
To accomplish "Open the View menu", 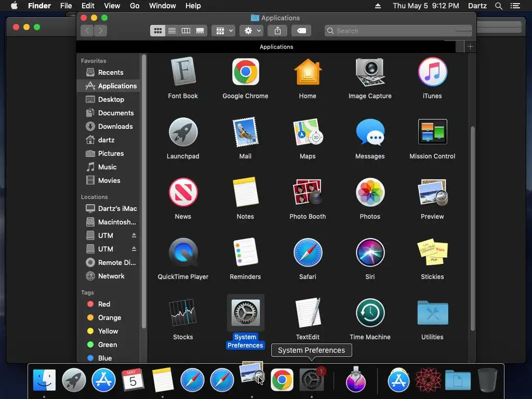I will tap(112, 6).
